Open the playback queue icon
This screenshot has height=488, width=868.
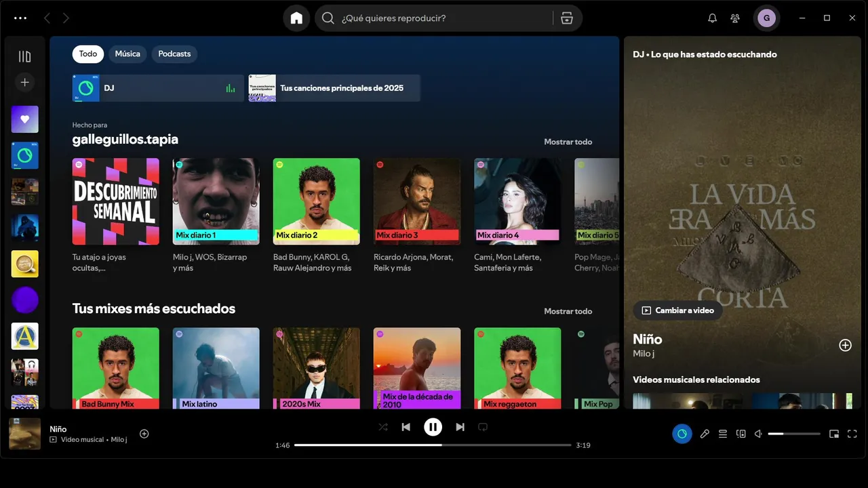pos(723,434)
